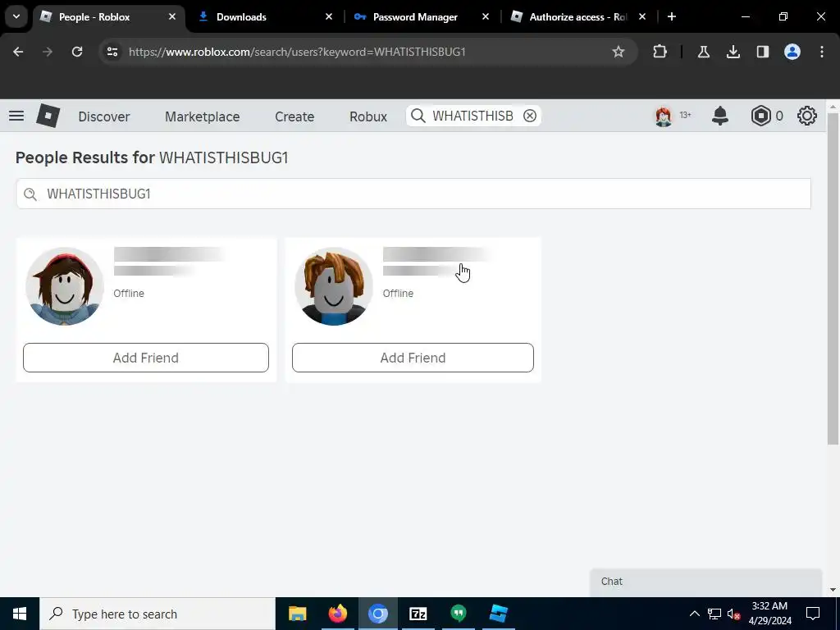Close the Password Manager tab

486,16
